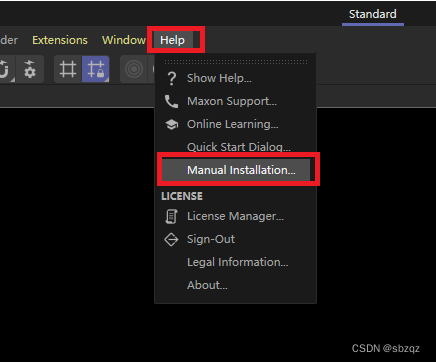
Task: Click the Sign-Out diamond icon
Action: coord(171,239)
